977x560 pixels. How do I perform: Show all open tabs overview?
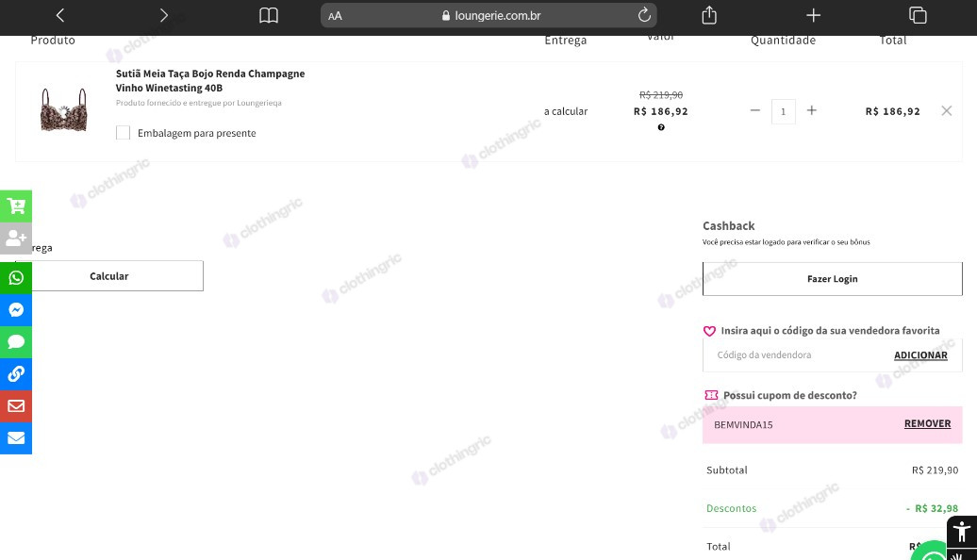[x=918, y=15]
